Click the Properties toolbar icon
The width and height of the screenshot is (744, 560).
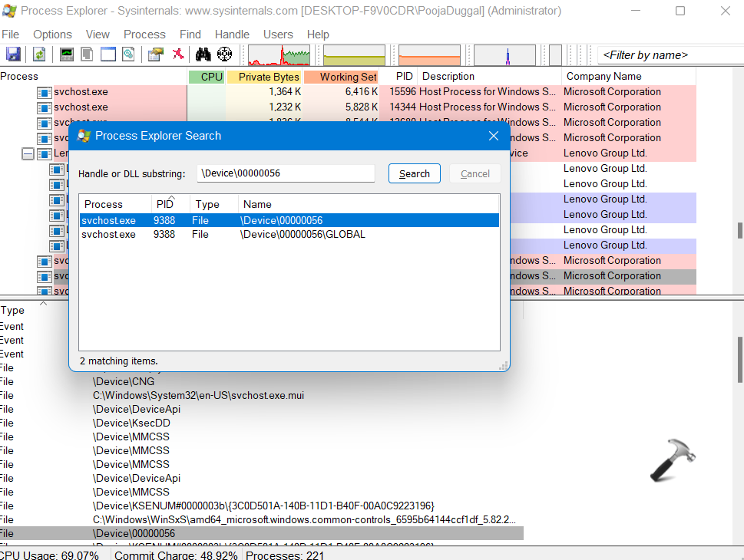(x=156, y=54)
